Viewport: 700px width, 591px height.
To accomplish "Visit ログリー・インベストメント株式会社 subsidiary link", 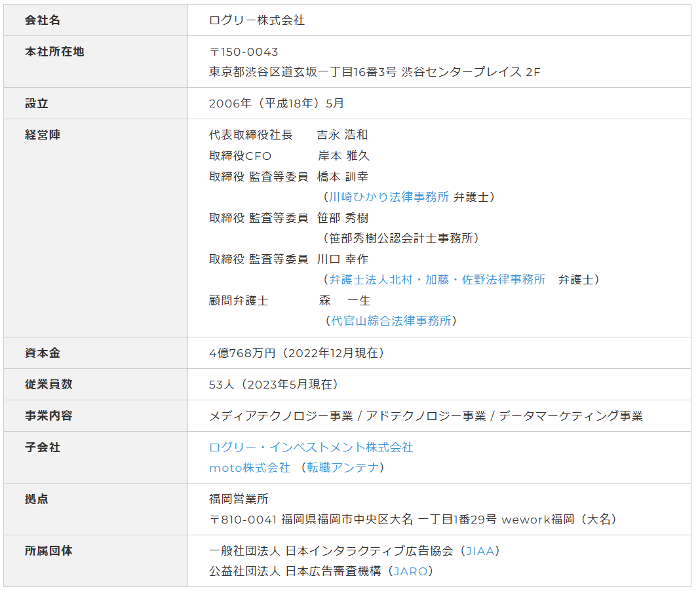I will click(311, 448).
